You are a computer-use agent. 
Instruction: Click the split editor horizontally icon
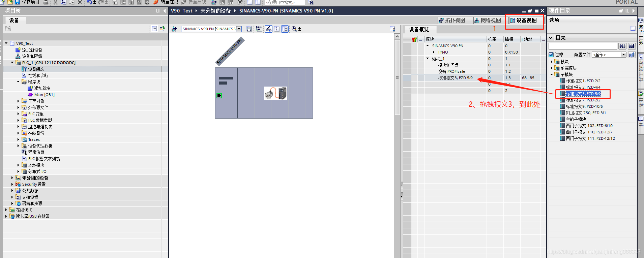point(250,2)
